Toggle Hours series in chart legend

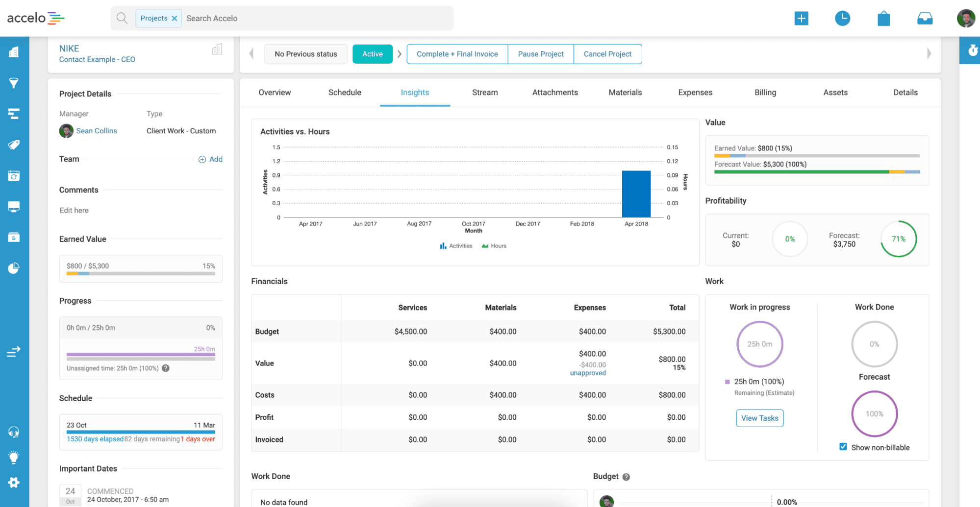[494, 246]
